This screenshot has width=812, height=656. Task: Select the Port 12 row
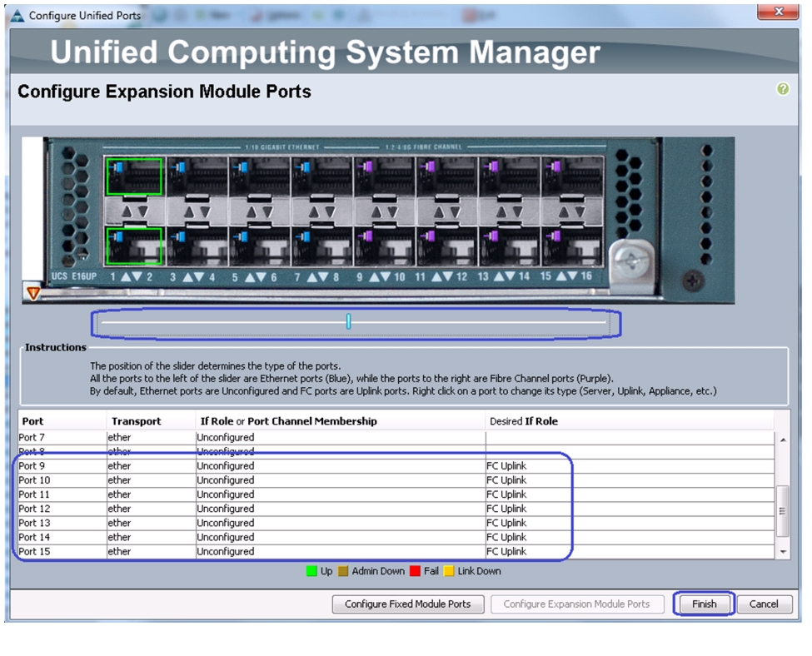396,509
